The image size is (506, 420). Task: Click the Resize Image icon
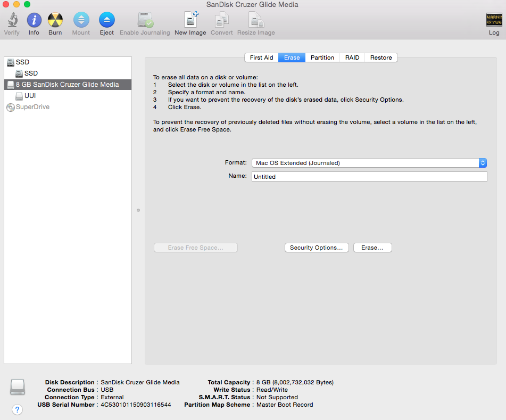256,20
